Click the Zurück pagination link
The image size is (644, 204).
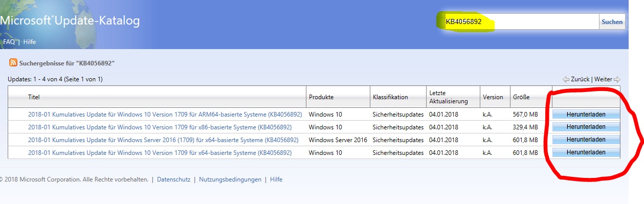(580, 79)
